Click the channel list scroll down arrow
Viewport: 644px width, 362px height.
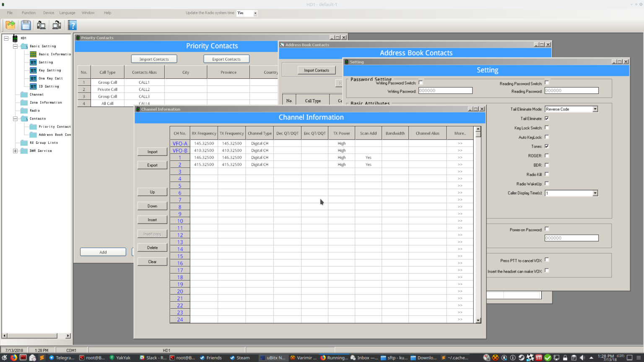(478, 321)
